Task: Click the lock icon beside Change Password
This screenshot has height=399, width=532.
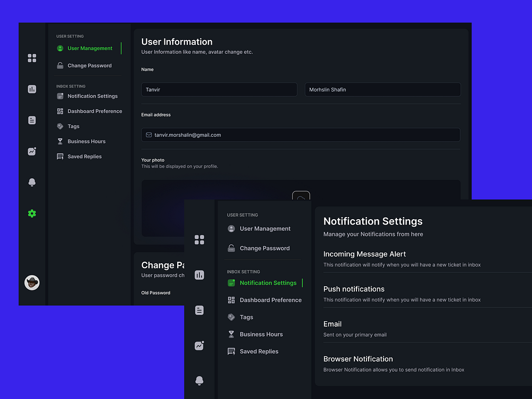Action: point(60,65)
